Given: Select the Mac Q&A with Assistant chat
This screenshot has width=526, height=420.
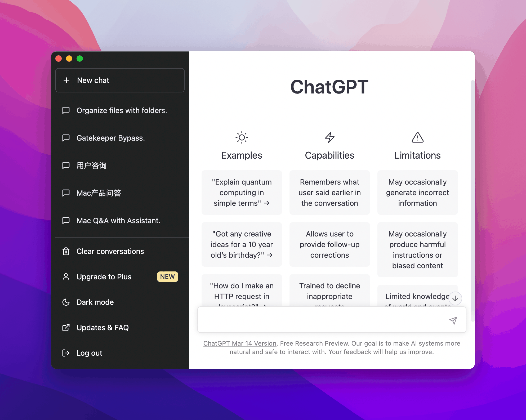Looking at the screenshot, I should (118, 221).
